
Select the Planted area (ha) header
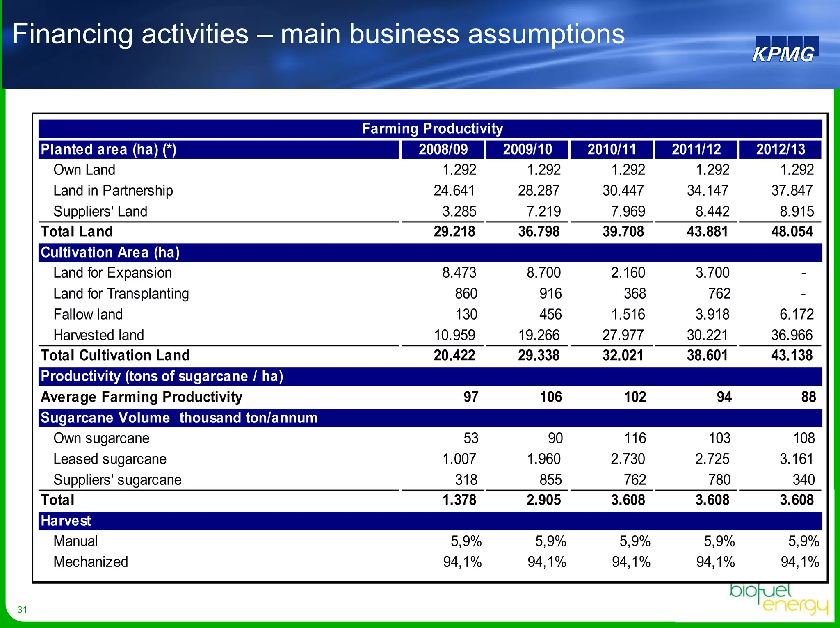(109, 149)
